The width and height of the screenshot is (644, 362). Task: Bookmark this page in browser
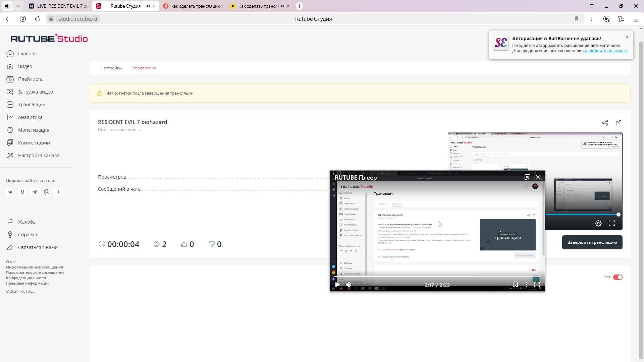coord(577,19)
